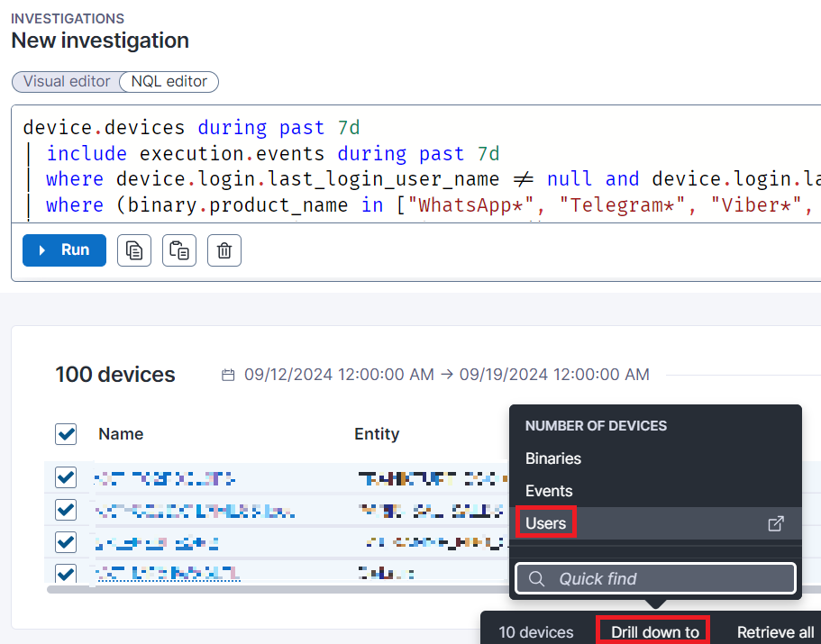
Task: Uncheck the first device row checkbox
Action: [67, 477]
